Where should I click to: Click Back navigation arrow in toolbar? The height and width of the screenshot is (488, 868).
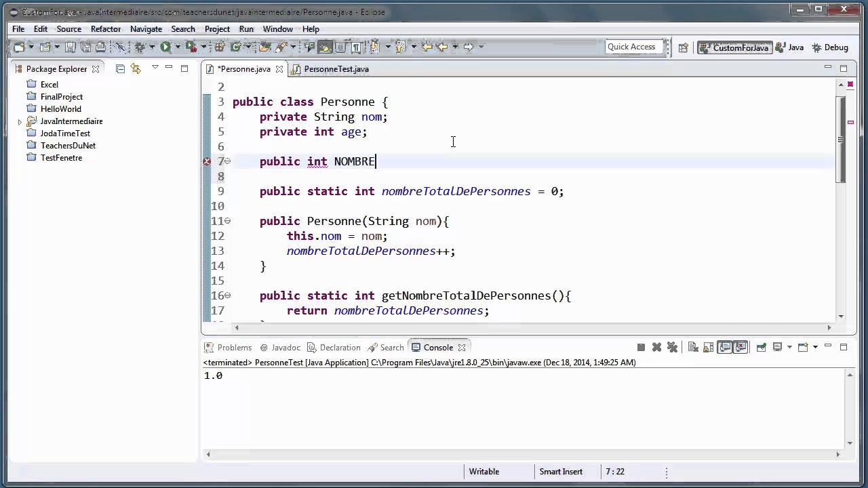[x=441, y=47]
